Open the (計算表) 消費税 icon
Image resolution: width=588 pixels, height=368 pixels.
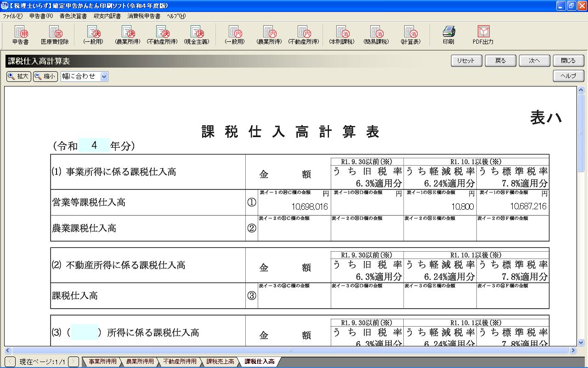click(410, 35)
